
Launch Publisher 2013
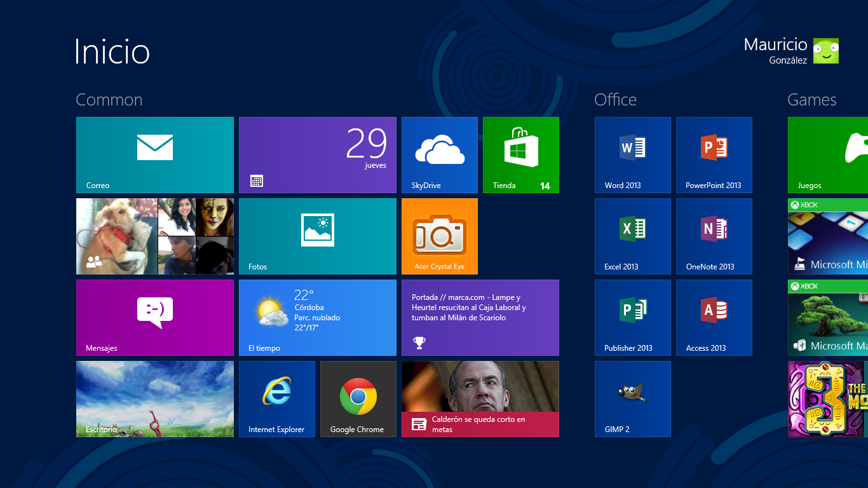pyautogui.click(x=632, y=317)
